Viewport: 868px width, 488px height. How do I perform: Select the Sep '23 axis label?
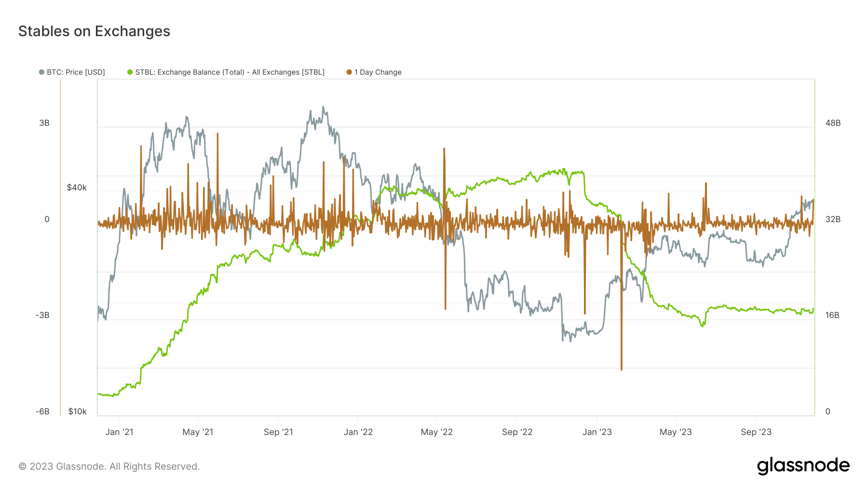click(x=756, y=432)
